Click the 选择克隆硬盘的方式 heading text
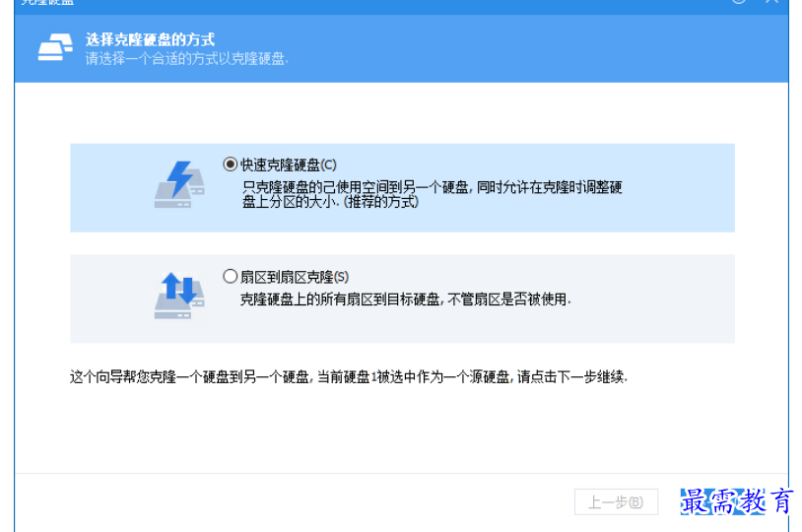 click(x=150, y=39)
